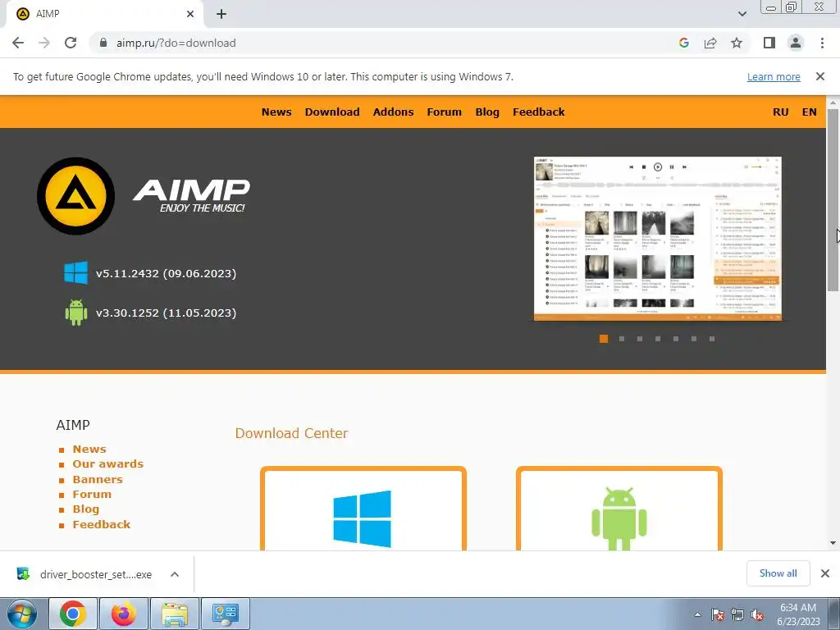The image size is (840, 630).
Task: Click the large Windows download tile
Action: click(x=363, y=509)
